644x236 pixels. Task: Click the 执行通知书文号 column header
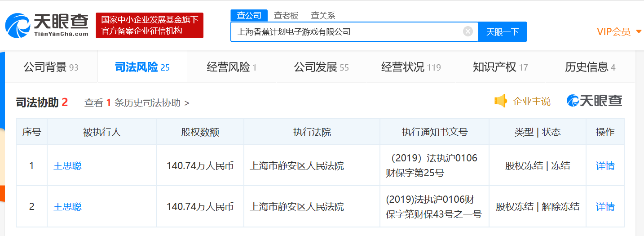click(x=434, y=132)
